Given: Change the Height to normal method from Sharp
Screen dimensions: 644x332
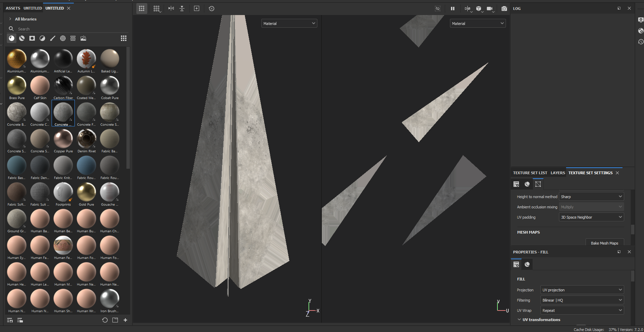Looking at the screenshot, I should (591, 196).
